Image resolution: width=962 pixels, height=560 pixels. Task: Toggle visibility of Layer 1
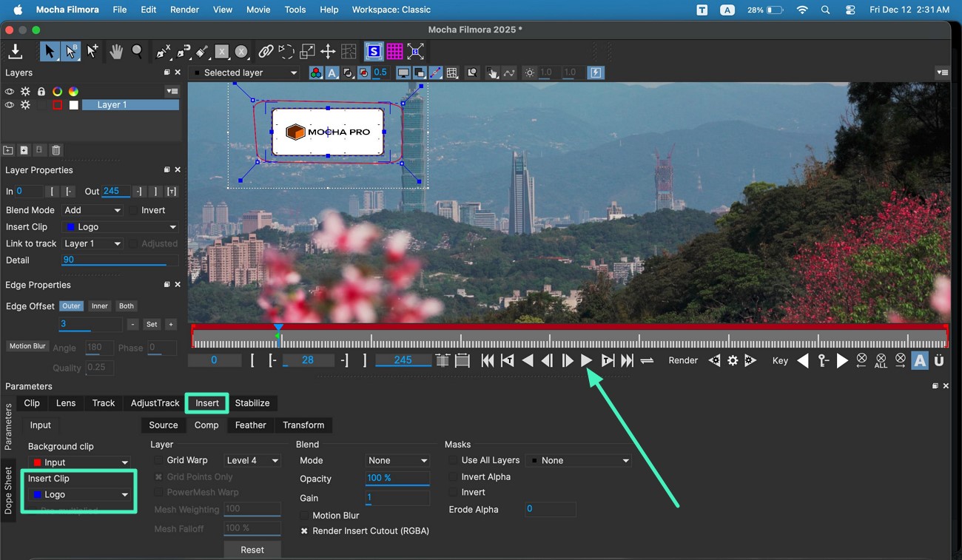[x=9, y=104]
